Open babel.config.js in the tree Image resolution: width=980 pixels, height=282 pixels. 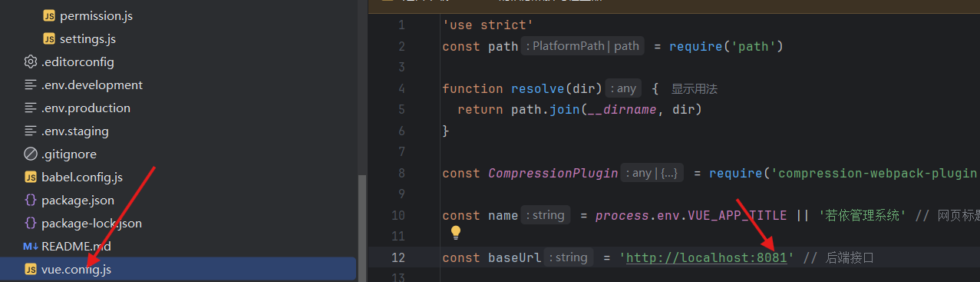tap(82, 177)
